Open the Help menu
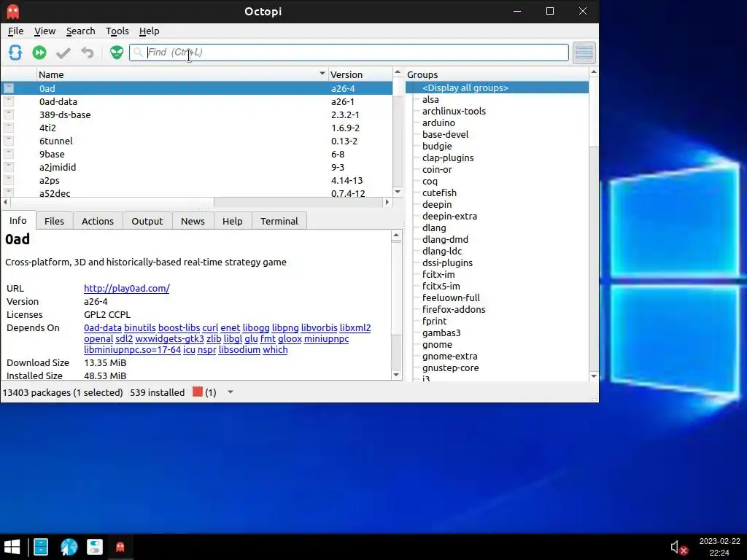This screenshot has width=747, height=560. coord(149,31)
